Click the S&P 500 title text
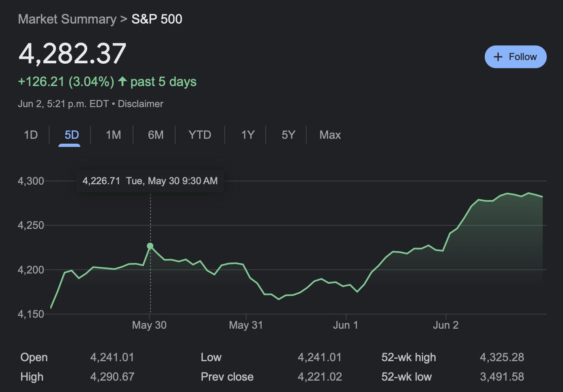 [x=157, y=19]
